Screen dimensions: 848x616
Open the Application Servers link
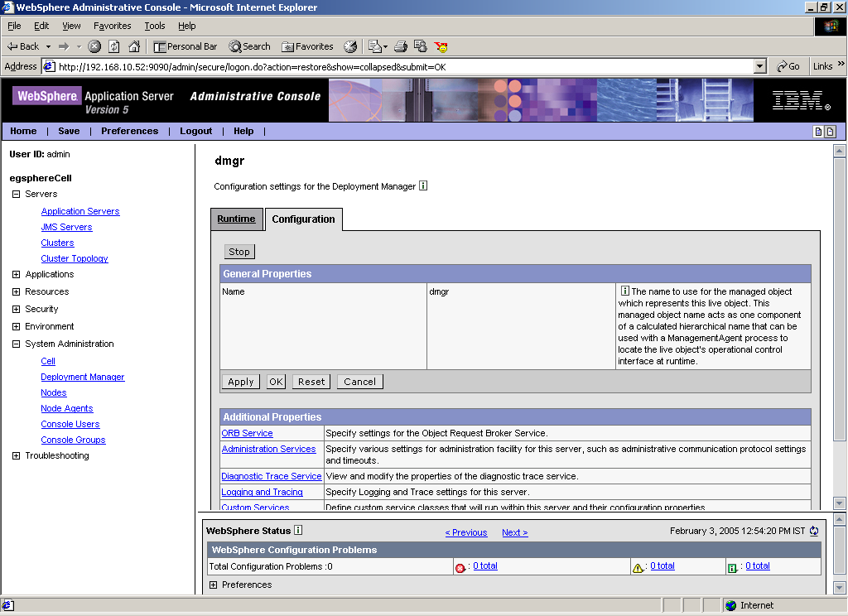click(80, 211)
